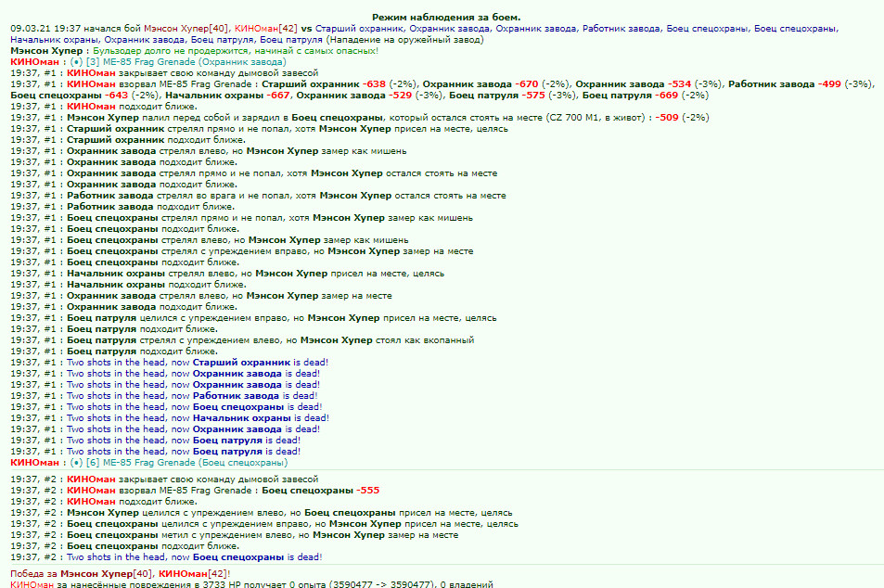Click line Боец спецохраны целился с упреждением вправо
This screenshot has height=588, width=884.
[264, 524]
